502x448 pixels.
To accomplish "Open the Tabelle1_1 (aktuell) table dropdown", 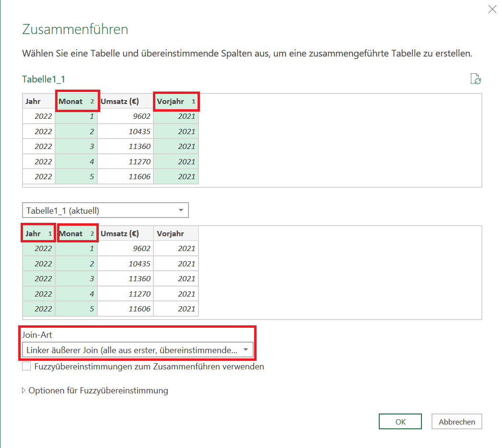I will pos(105,210).
